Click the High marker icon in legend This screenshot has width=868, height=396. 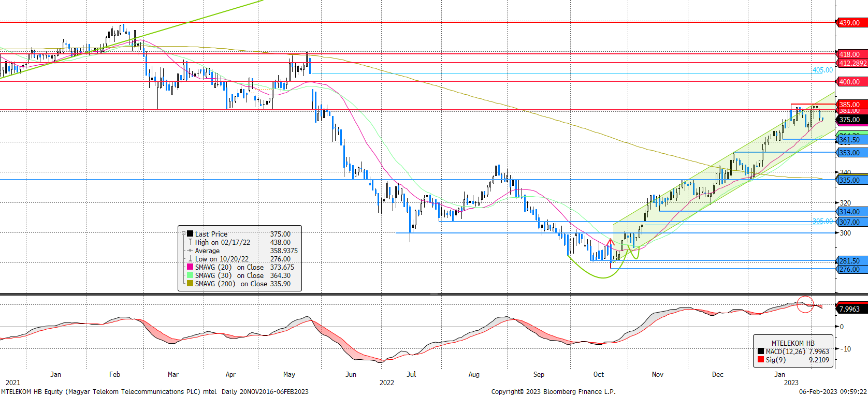190,242
